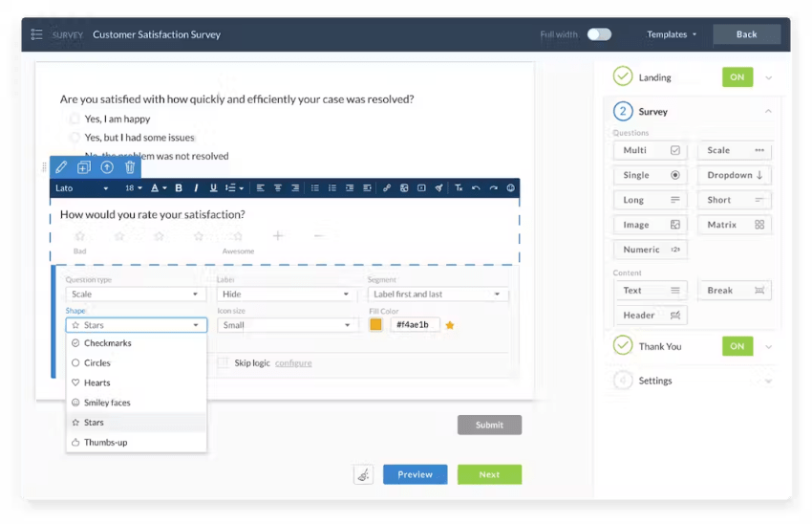Delete the question with the trash icon
This screenshot has height=524, width=812.
130,167
